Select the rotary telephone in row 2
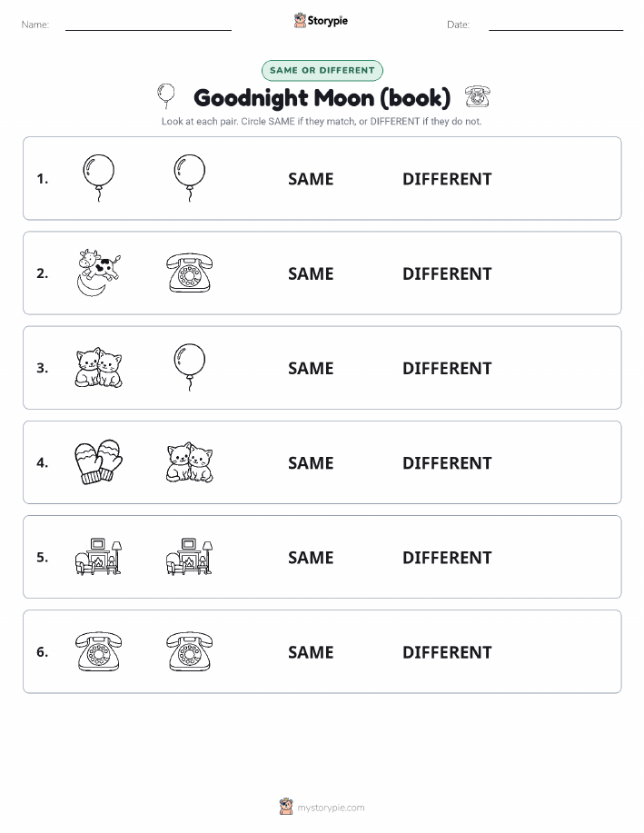This screenshot has height=833, width=644. 190,273
